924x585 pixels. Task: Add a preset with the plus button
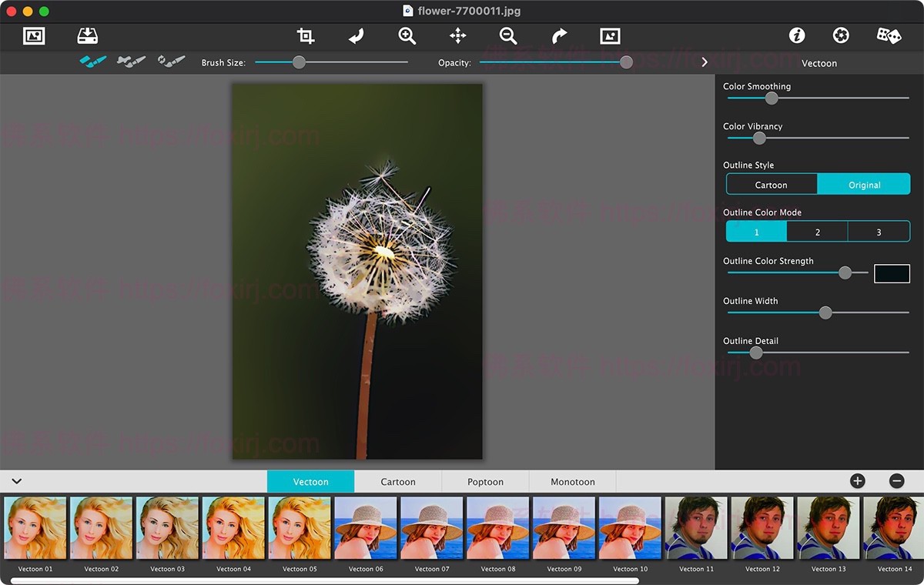[857, 480]
